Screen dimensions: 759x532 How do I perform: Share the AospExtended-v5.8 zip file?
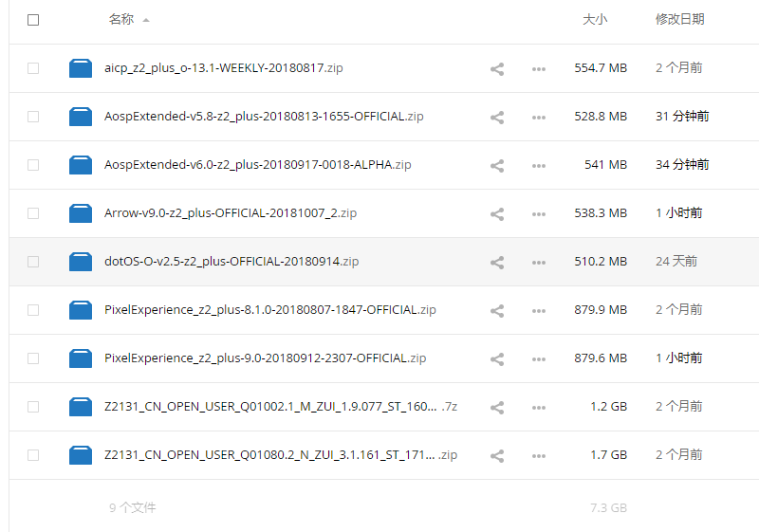496,117
